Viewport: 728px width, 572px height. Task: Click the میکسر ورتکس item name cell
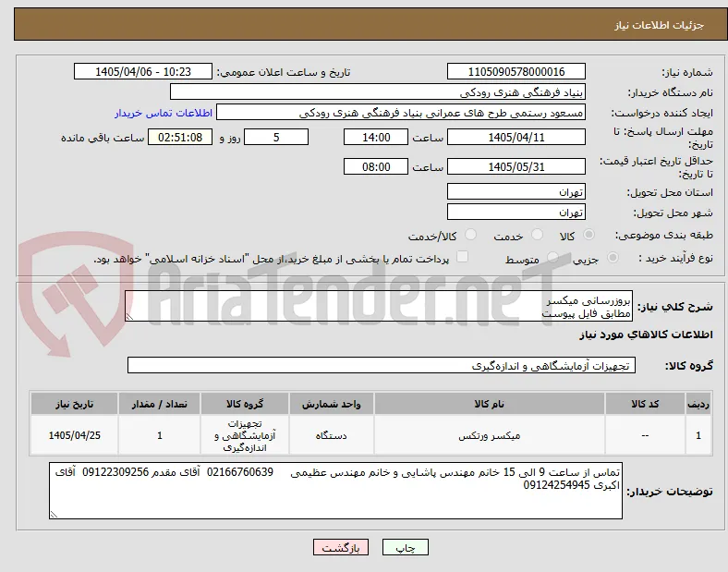tap(490, 435)
